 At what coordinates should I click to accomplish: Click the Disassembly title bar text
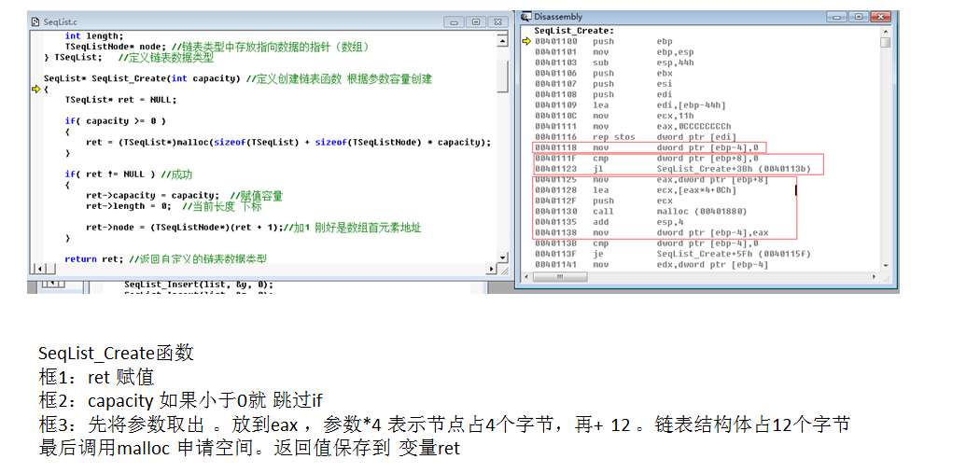[558, 17]
